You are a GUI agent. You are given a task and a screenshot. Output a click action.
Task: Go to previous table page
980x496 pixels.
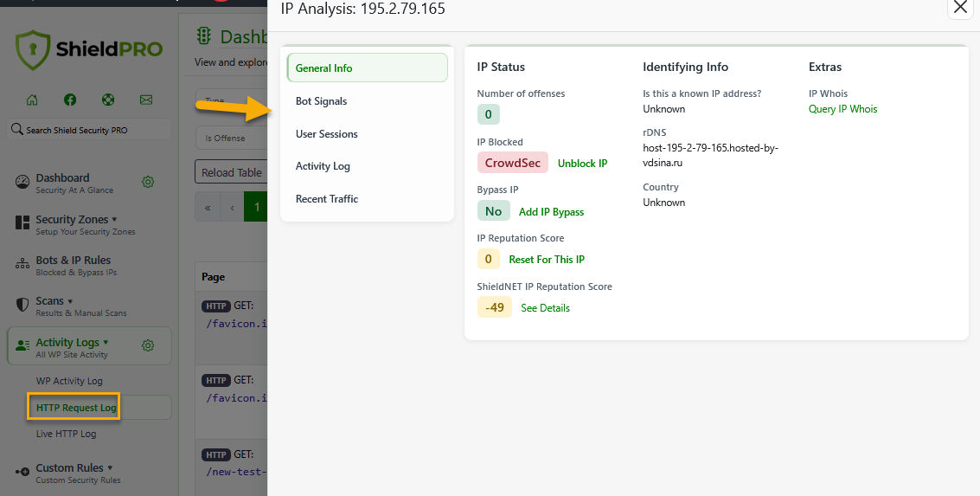coord(232,208)
